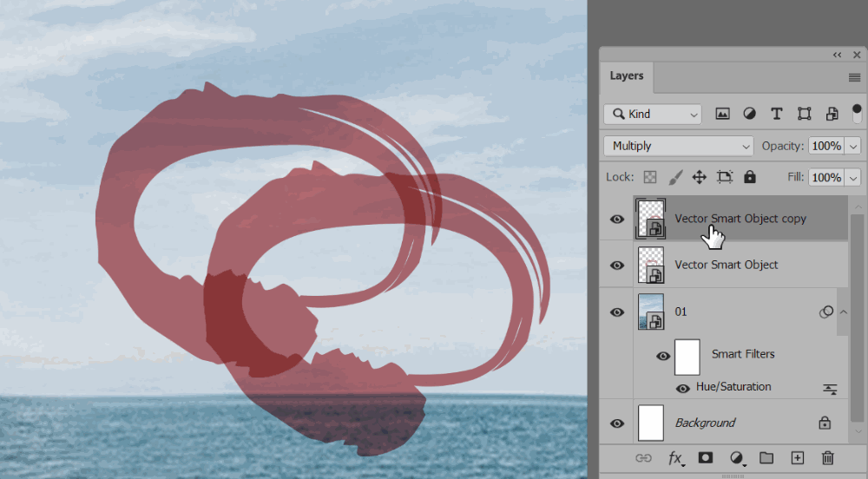Hide the Smart Filters effects

coord(662,356)
